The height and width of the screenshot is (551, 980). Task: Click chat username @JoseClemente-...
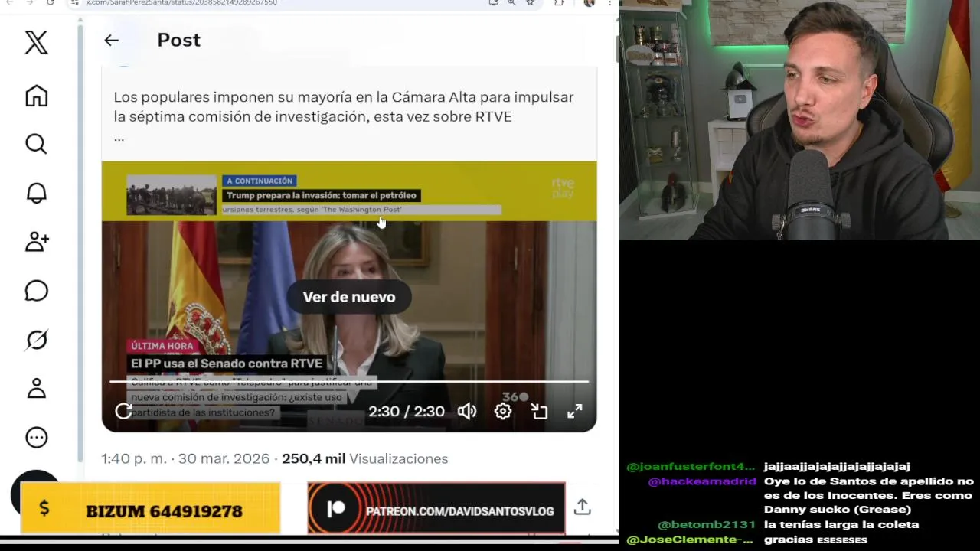690,540
